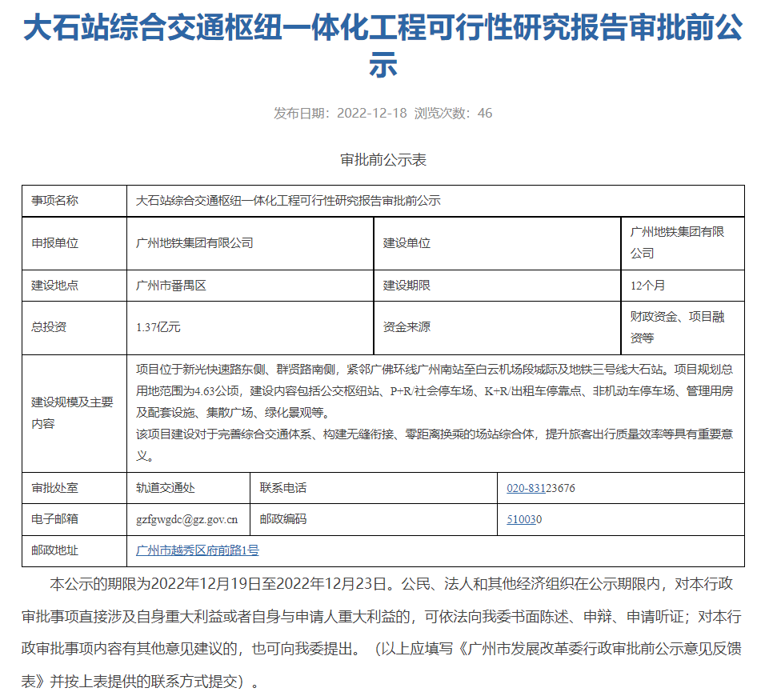The height and width of the screenshot is (700, 773).
Task: Click the 资金来源 label cell
Action: 497,327
